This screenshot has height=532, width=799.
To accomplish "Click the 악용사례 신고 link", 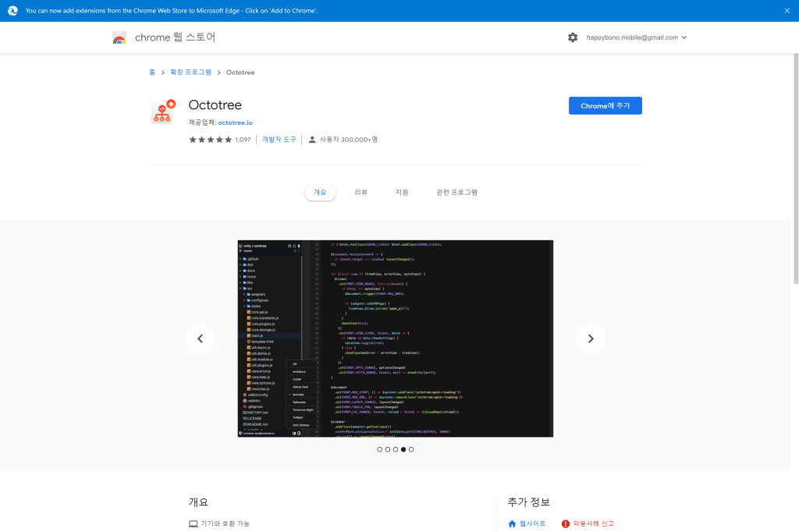I will [x=594, y=524].
